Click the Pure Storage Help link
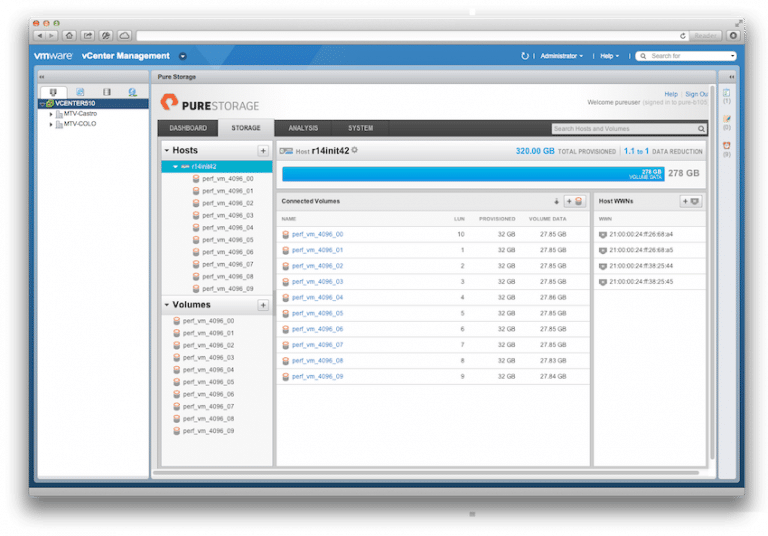The height and width of the screenshot is (536, 768). point(671,94)
